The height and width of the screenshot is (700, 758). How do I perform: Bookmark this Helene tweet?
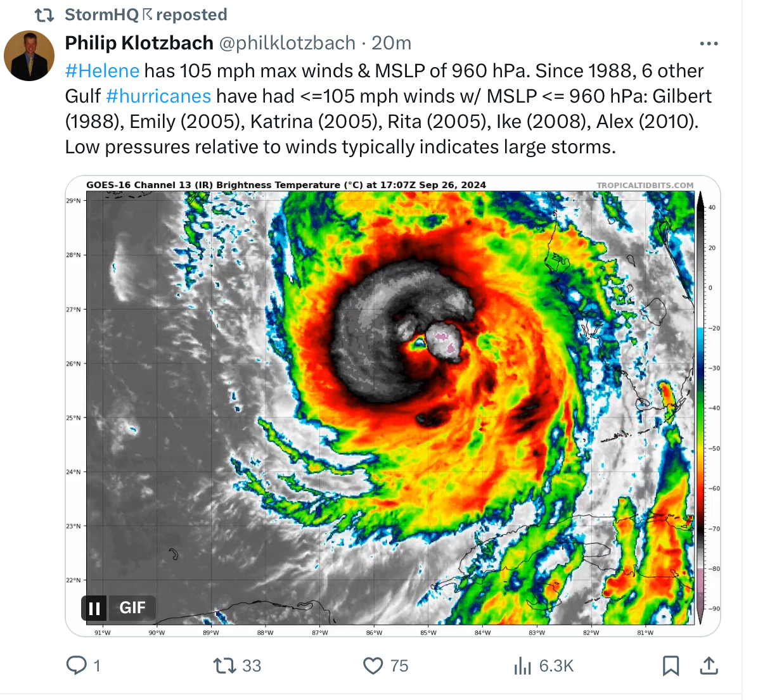(671, 666)
